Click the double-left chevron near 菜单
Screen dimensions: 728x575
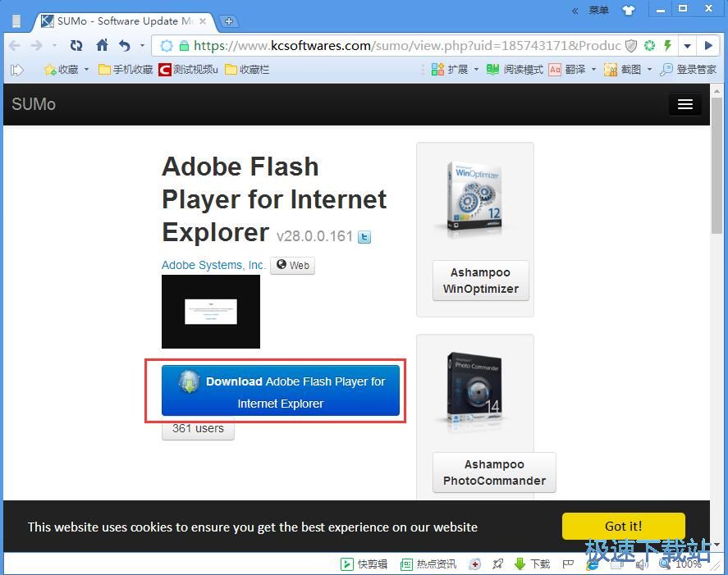575,11
